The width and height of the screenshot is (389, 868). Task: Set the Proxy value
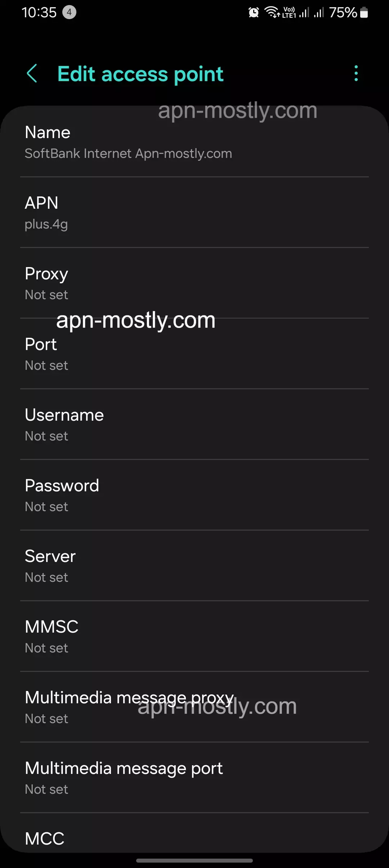point(194,283)
